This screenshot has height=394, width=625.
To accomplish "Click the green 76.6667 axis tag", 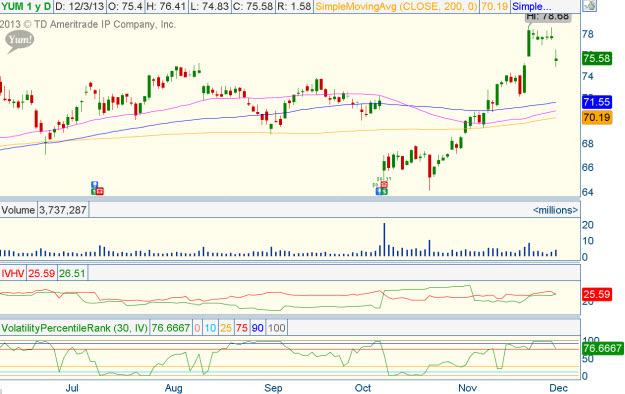I will tap(602, 348).
